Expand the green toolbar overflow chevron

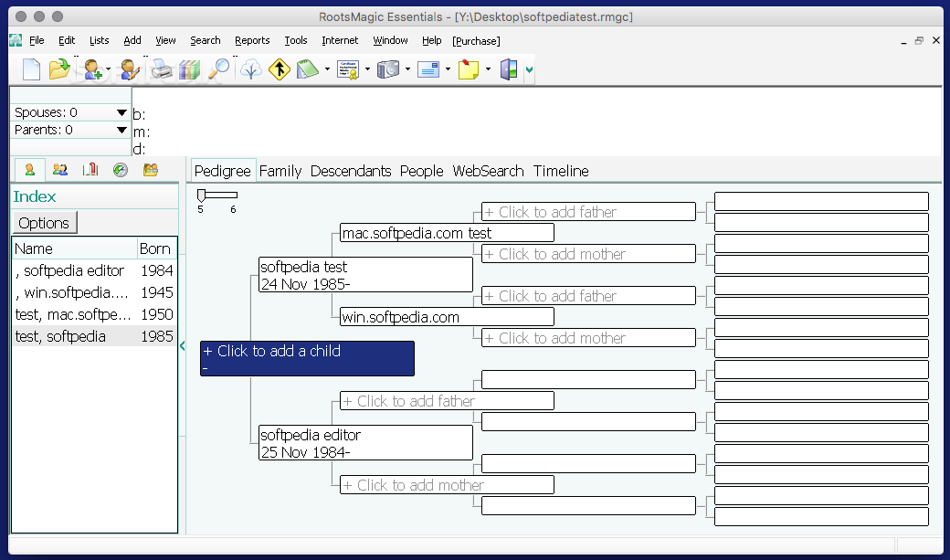point(529,69)
